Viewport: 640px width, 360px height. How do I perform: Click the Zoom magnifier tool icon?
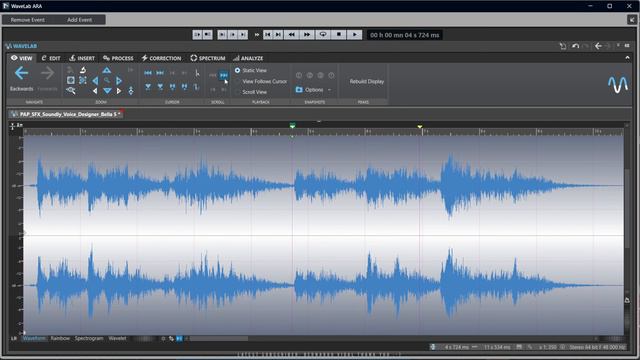pos(107,81)
